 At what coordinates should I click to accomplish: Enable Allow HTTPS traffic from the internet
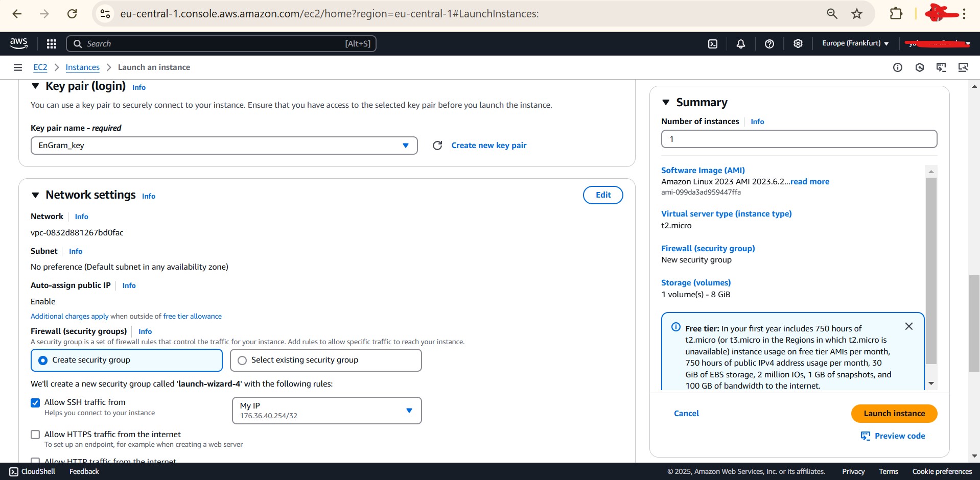coord(35,435)
